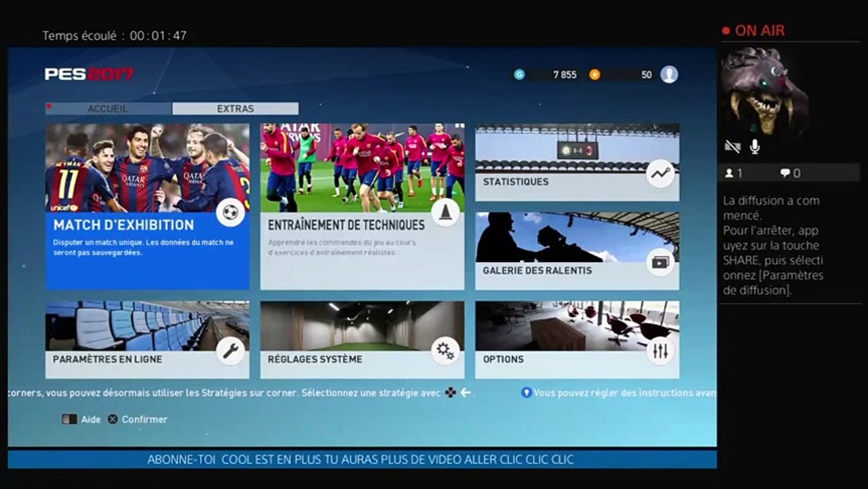
Task: Click the comments count icon
Action: pyautogui.click(x=785, y=173)
